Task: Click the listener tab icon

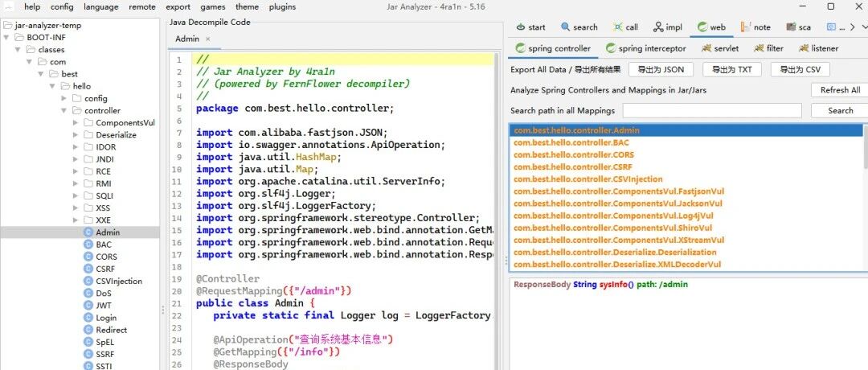Action: 804,48
